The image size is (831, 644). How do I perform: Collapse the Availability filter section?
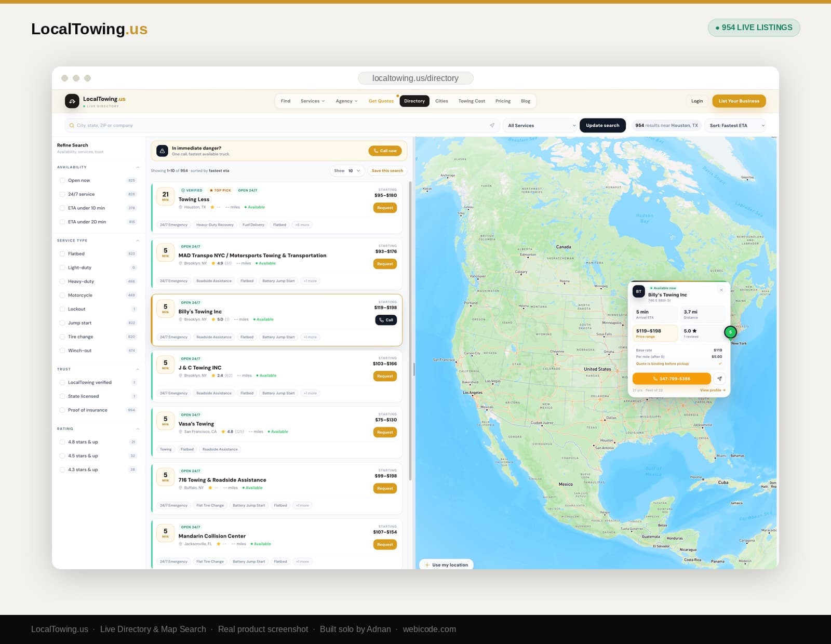pyautogui.click(x=138, y=167)
